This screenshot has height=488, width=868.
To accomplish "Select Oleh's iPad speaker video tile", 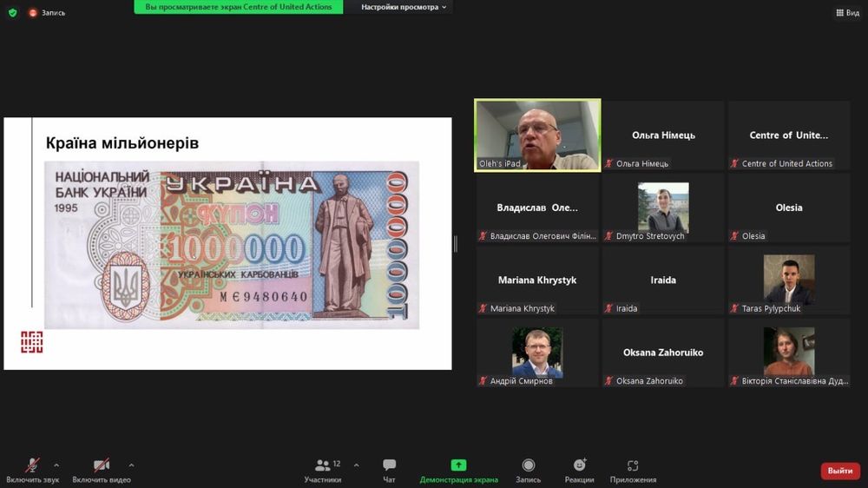I will coord(537,135).
